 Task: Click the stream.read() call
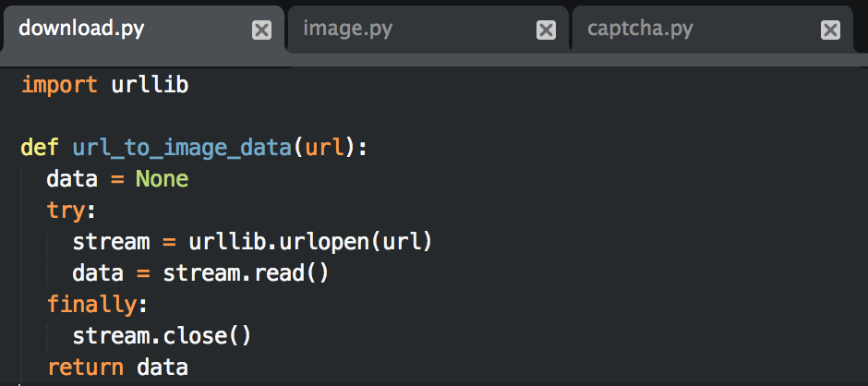point(246,273)
